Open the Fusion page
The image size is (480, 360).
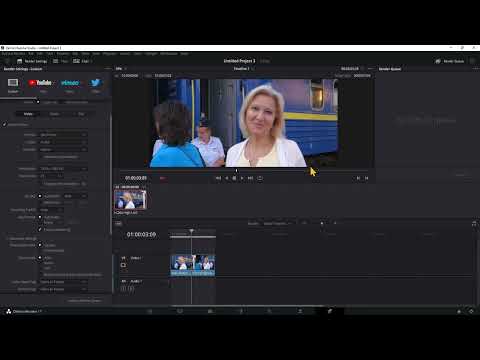241,311
